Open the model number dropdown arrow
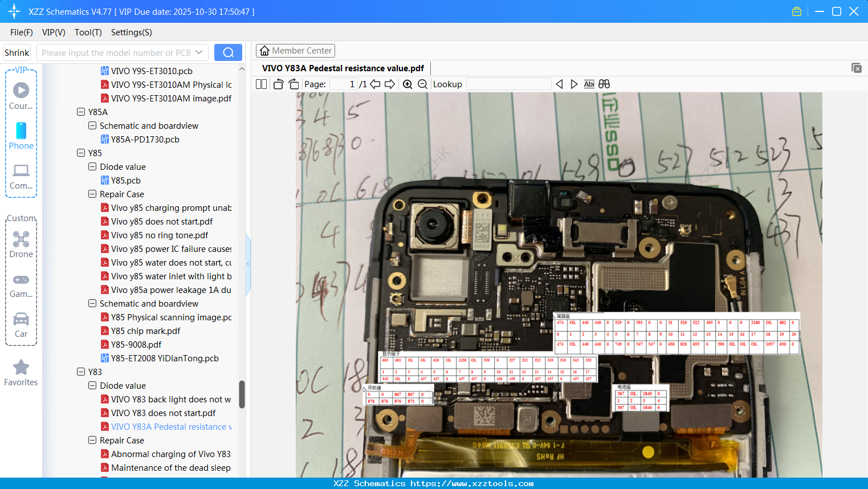Image resolution: width=868 pixels, height=489 pixels. (x=199, y=52)
